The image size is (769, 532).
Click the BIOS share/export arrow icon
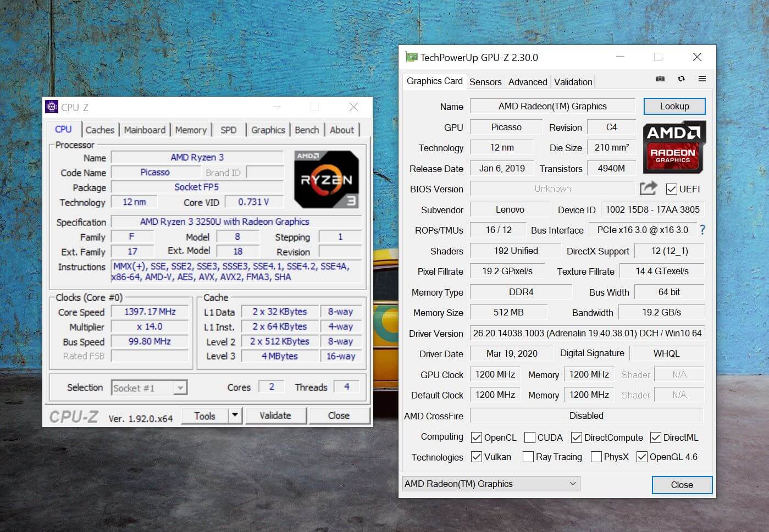648,189
